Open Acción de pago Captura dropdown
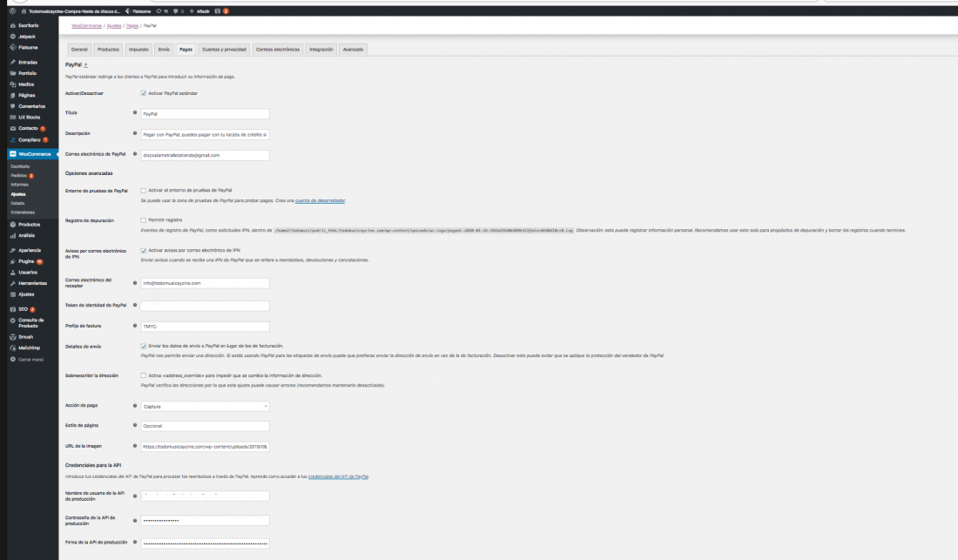 pos(205,406)
